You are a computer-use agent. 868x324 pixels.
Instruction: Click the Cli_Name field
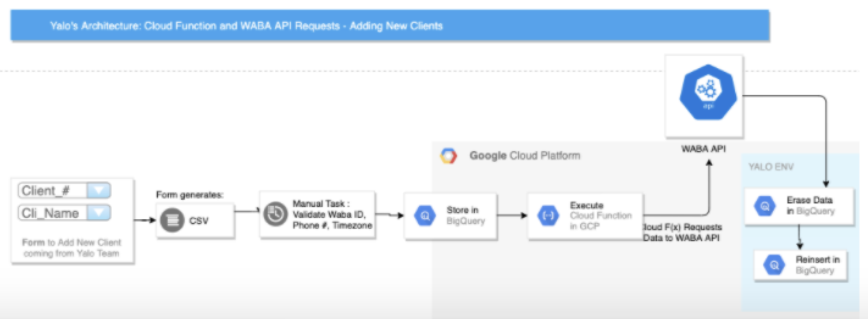(64, 213)
